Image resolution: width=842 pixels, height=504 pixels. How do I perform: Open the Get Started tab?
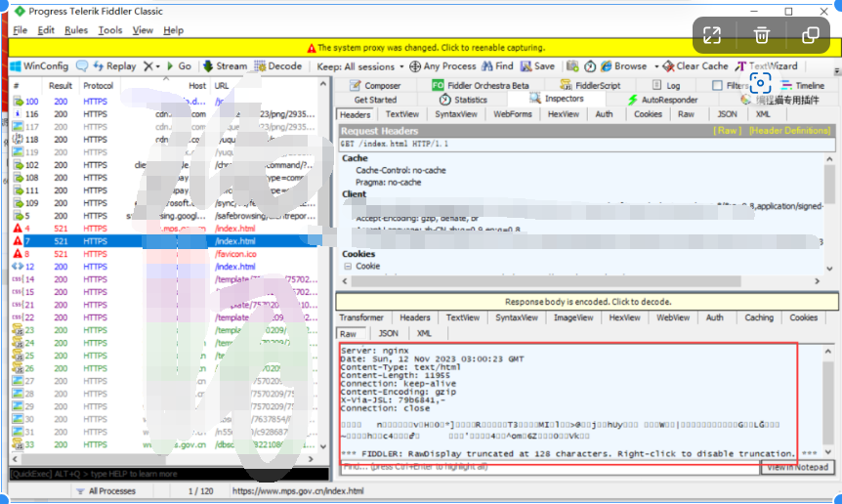(375, 100)
